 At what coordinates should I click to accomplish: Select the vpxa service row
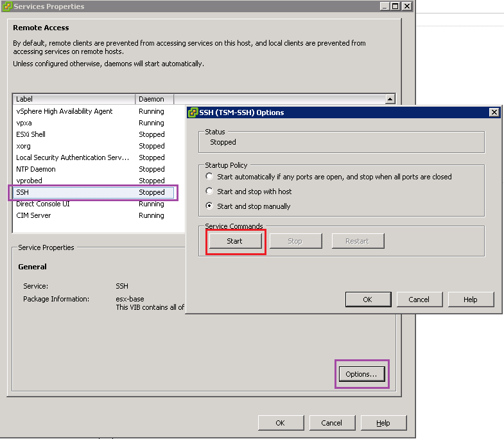(x=93, y=123)
